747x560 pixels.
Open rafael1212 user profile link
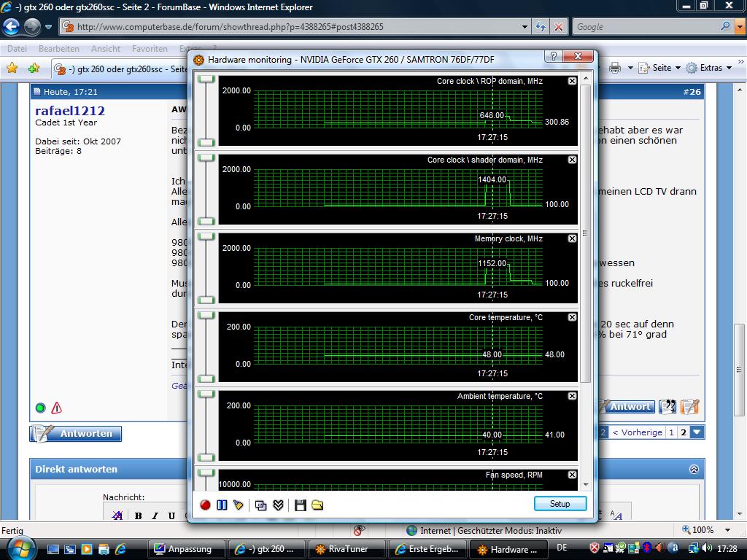(70, 111)
